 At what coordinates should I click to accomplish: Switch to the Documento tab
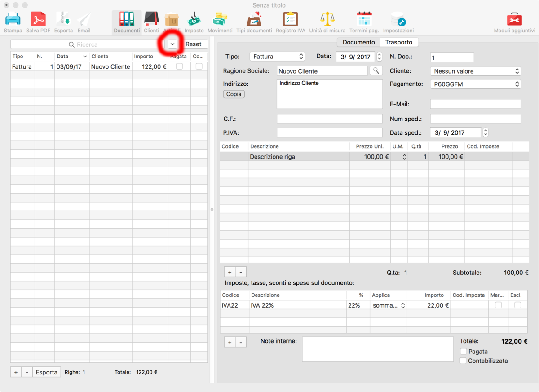point(358,42)
